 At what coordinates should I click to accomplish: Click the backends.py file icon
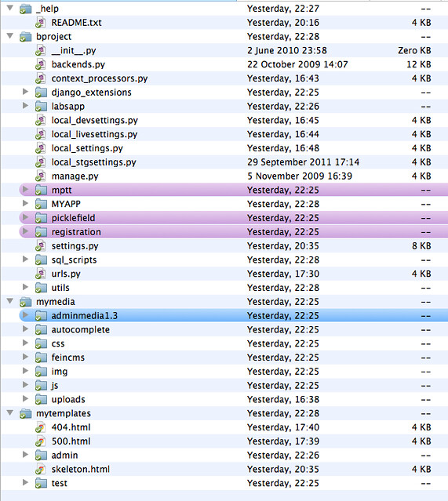(x=41, y=64)
